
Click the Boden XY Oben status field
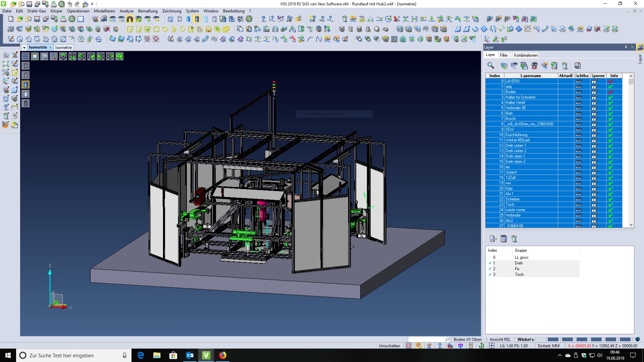coord(467,339)
